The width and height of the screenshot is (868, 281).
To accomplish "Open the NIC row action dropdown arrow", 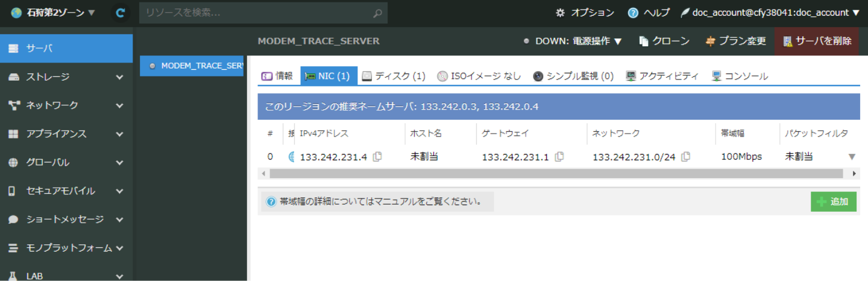I will coord(852,156).
